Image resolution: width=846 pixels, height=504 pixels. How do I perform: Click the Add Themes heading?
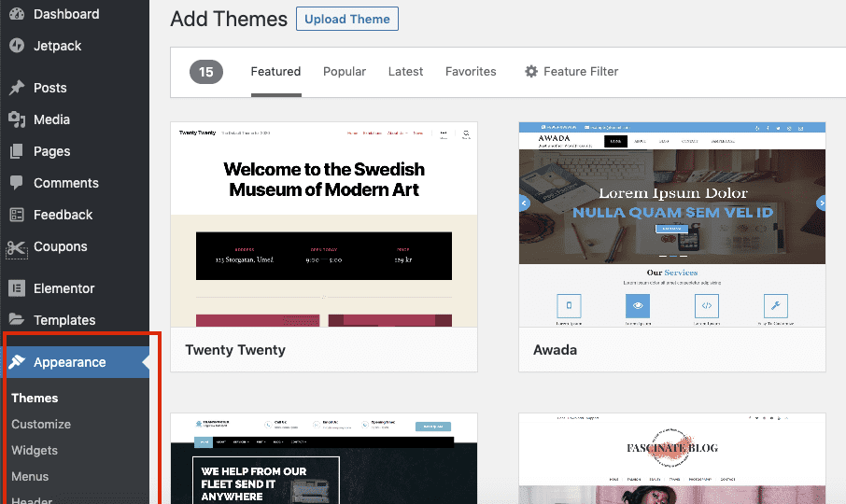(229, 19)
